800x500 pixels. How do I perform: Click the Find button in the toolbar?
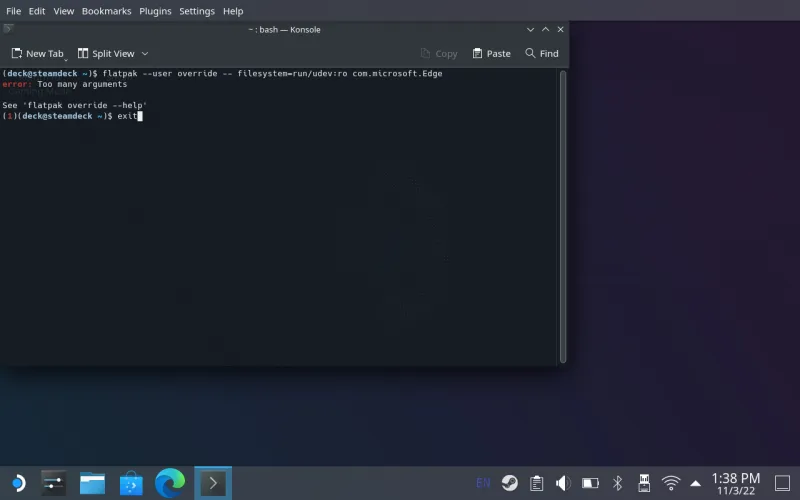point(541,54)
